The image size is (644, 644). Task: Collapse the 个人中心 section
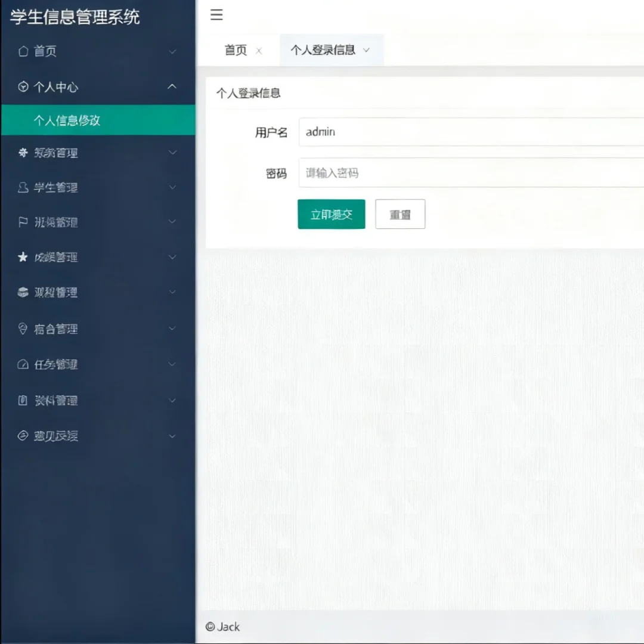(172, 87)
